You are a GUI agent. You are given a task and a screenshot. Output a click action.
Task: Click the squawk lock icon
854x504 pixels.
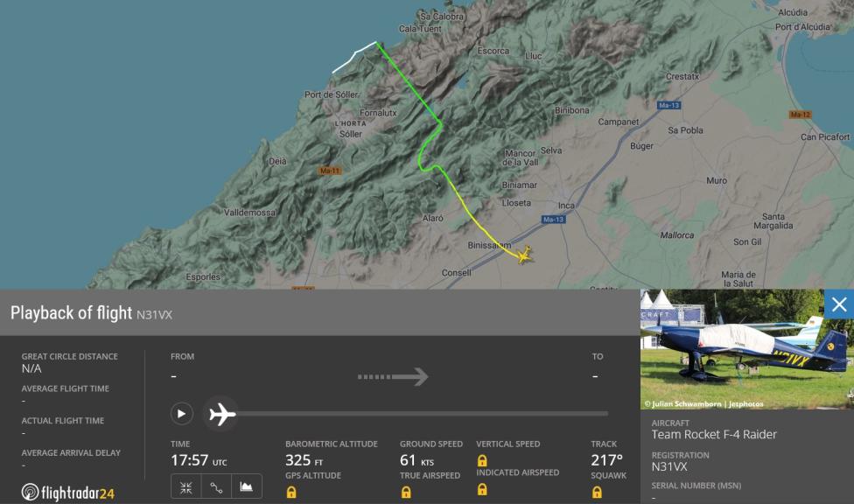597,492
